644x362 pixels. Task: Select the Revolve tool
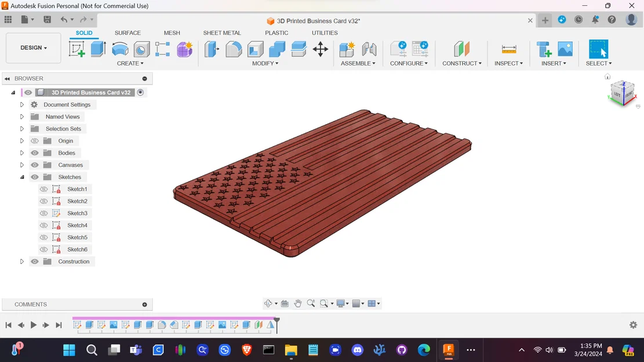click(x=120, y=49)
